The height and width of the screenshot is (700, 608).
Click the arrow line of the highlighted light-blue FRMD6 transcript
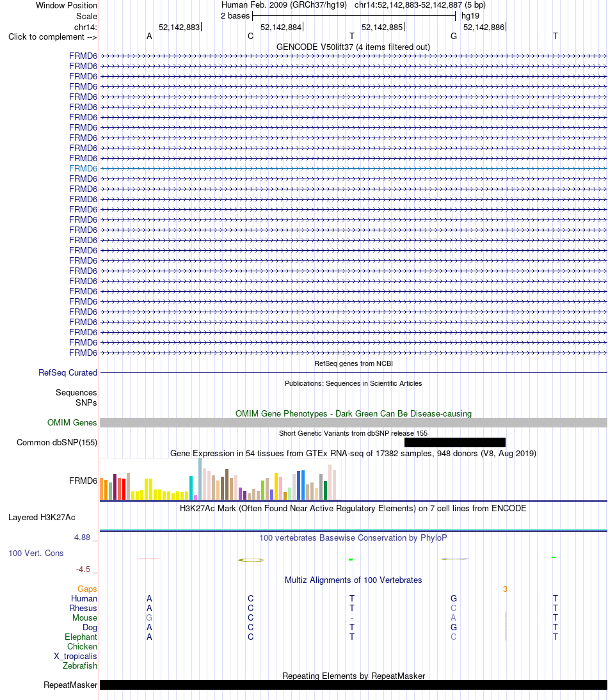(353, 169)
